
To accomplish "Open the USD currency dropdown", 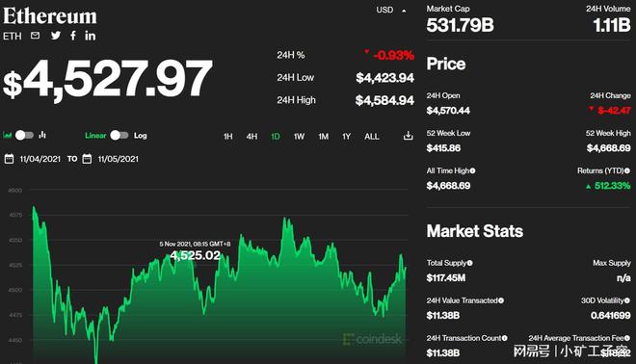I will [390, 10].
